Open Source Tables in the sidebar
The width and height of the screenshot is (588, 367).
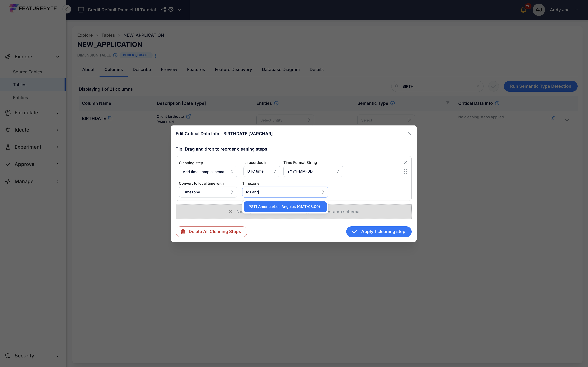point(27,72)
